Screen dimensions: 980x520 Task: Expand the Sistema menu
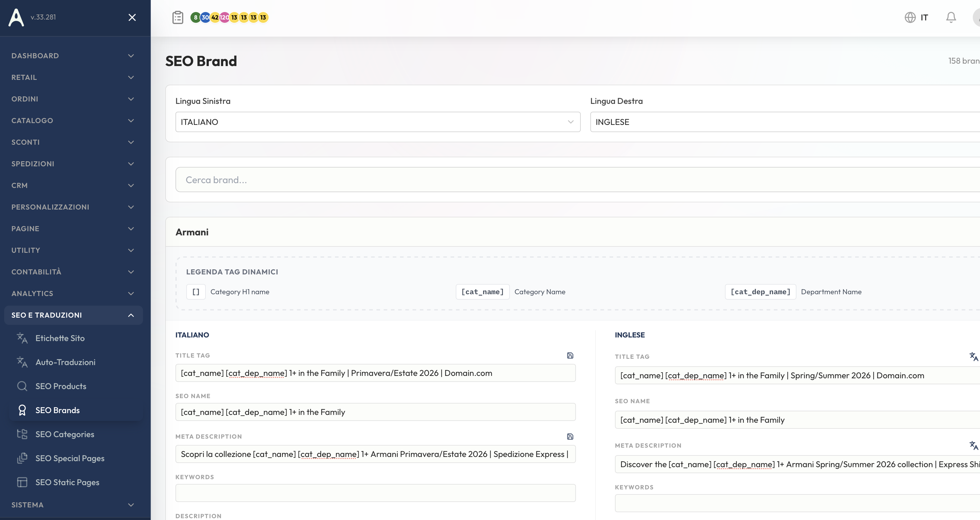click(x=73, y=505)
